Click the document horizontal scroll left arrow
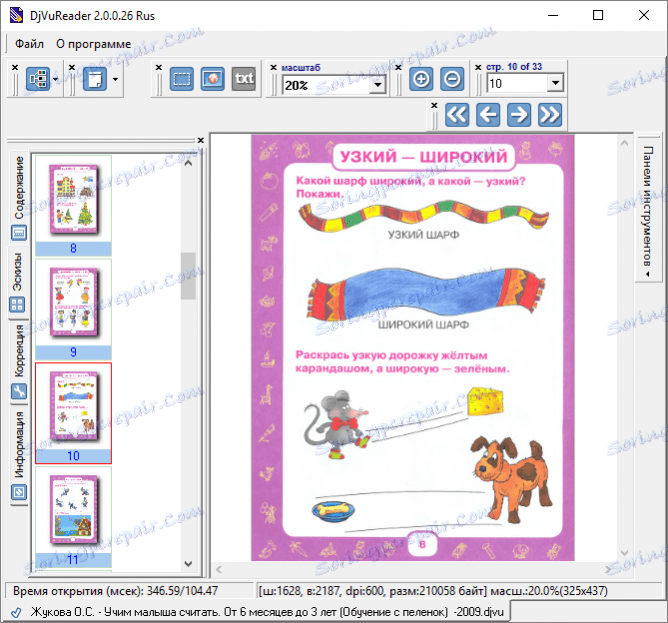 click(x=219, y=569)
